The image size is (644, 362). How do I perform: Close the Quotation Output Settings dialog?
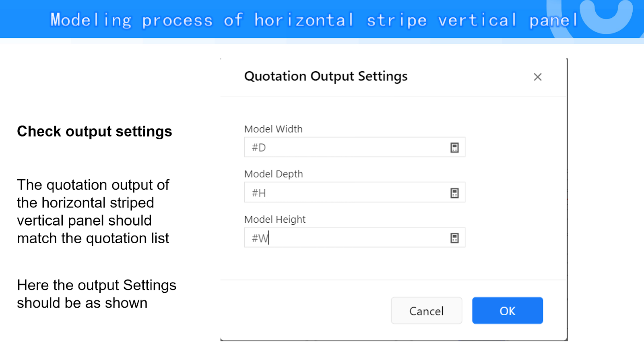tap(537, 77)
